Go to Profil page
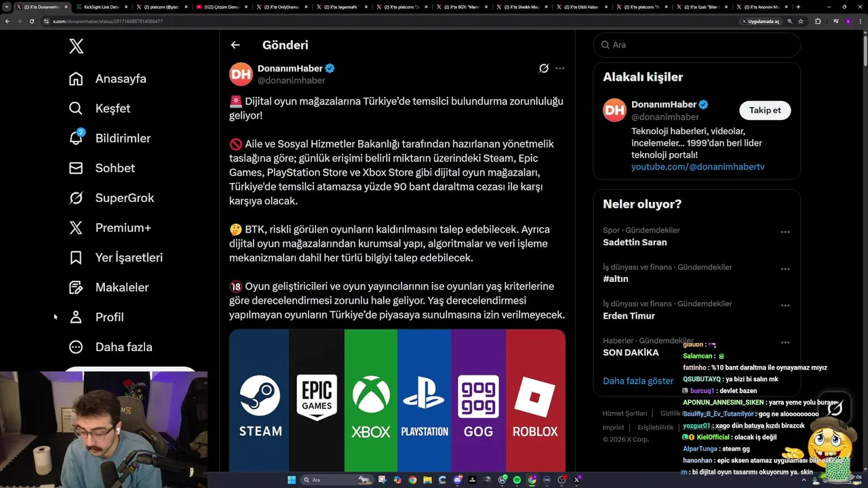Image resolution: width=868 pixels, height=488 pixels. coord(96,317)
